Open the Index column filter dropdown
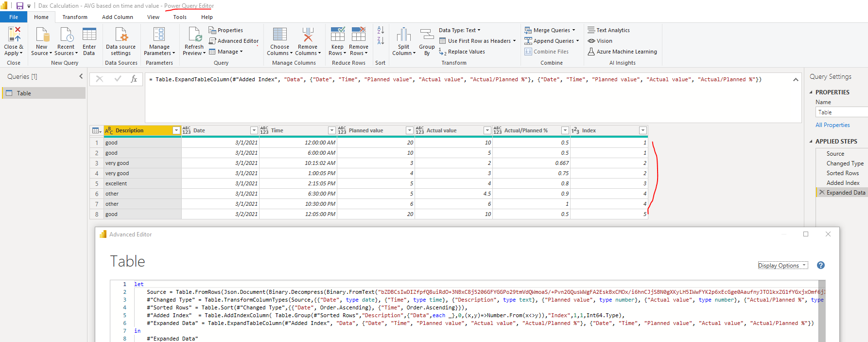Image resolution: width=868 pixels, height=342 pixels. click(x=643, y=130)
